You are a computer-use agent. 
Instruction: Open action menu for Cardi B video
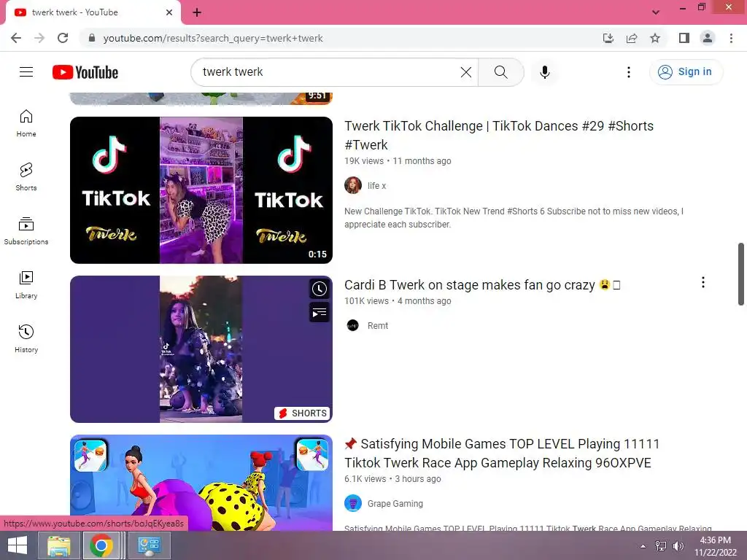pos(703,282)
